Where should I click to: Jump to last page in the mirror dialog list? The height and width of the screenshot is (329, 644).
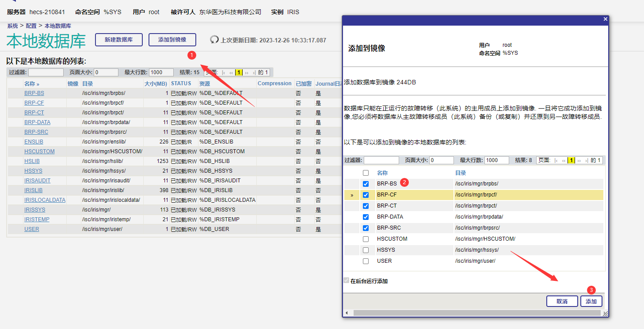(586, 160)
